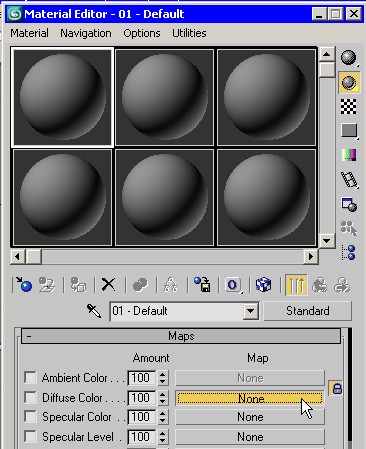Toggle the checkered Background icon
The width and height of the screenshot is (366, 449).
point(349,107)
